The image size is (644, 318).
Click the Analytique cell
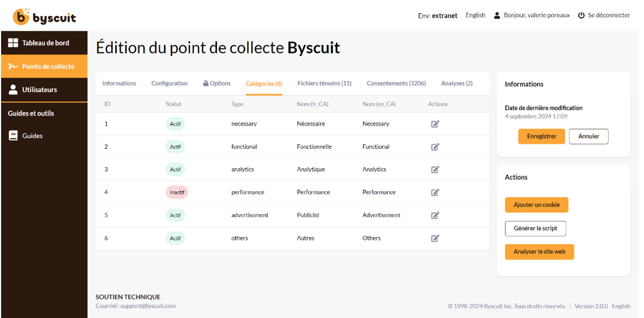coord(311,169)
